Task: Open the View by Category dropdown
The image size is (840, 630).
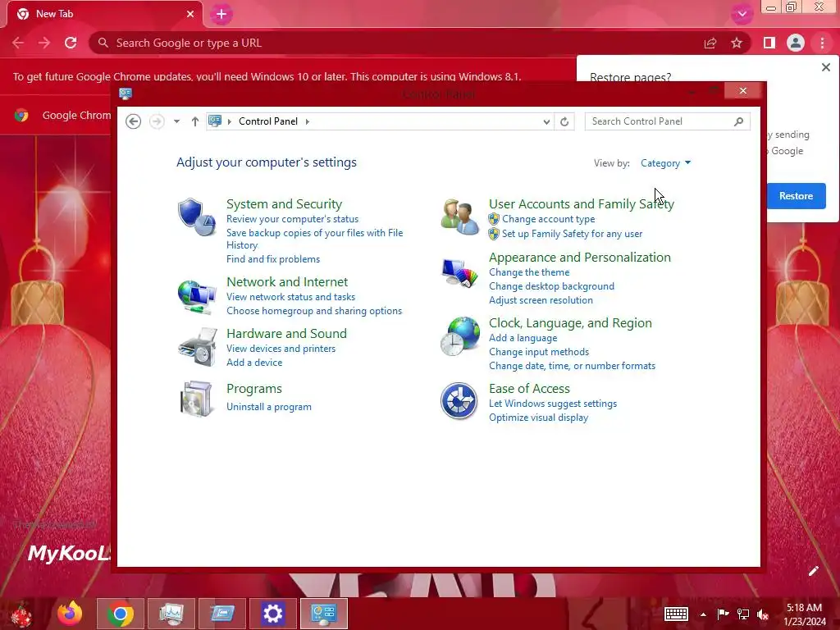Action: pos(665,163)
